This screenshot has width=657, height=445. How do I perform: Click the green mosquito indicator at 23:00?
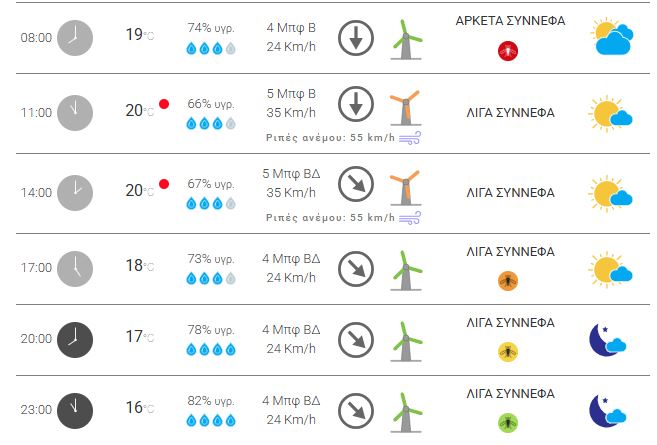click(x=508, y=422)
